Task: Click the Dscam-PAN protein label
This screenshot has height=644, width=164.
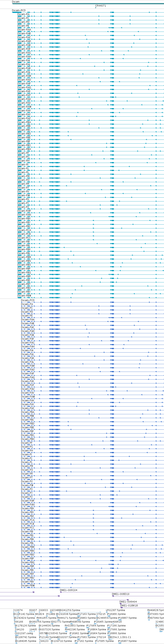Action: click(x=28, y=504)
